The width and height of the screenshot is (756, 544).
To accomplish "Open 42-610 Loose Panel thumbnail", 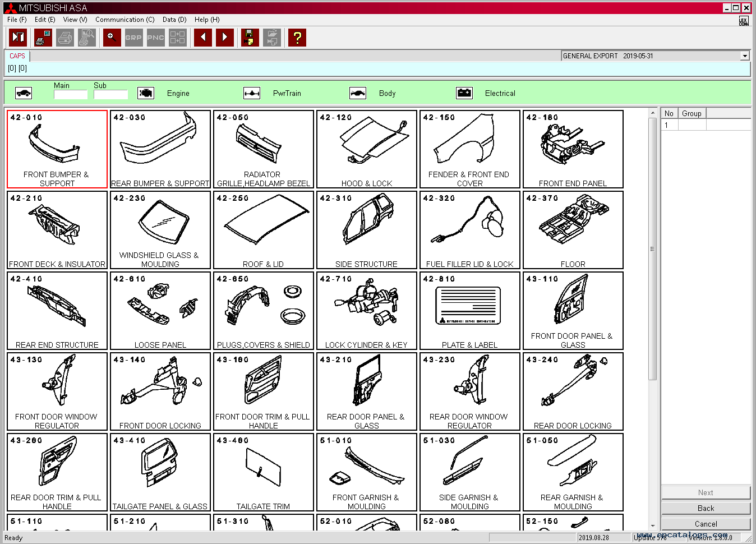I will (160, 311).
